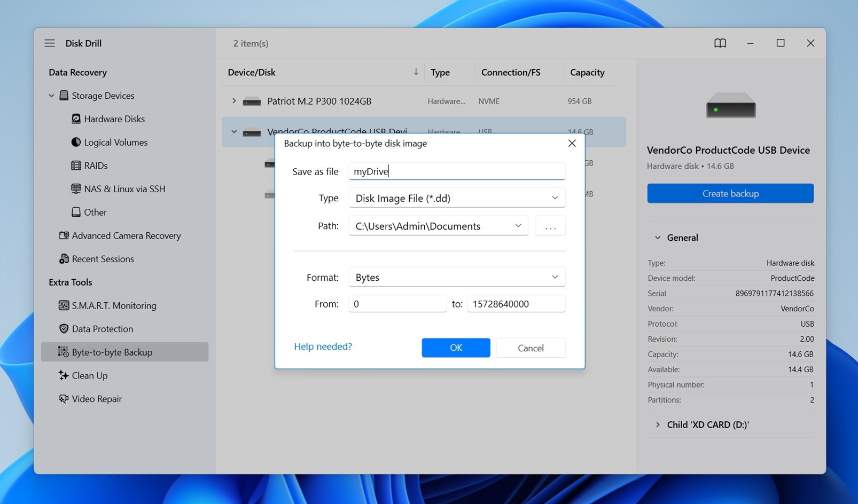The height and width of the screenshot is (504, 858).
Task: Click the RAIDs icon in sidebar
Action: point(76,166)
